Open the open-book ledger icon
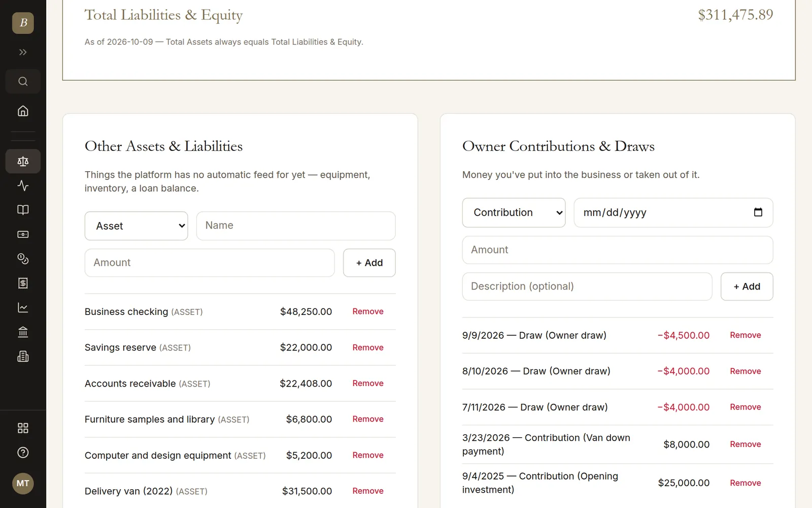Viewport: 812px width, 508px height. (x=23, y=210)
